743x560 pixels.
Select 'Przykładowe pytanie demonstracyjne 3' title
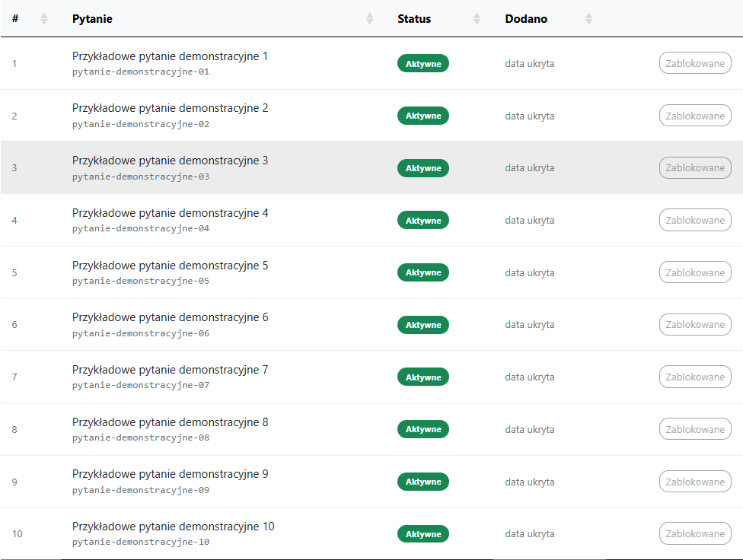170,161
